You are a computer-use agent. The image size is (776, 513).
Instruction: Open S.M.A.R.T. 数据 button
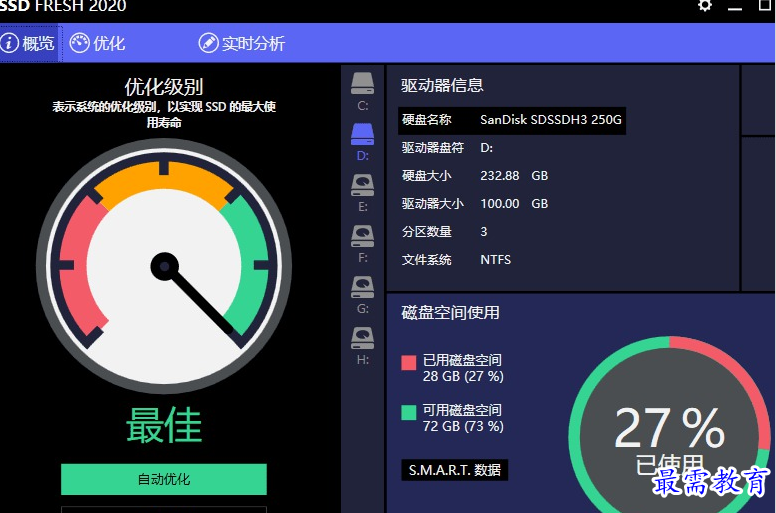(x=454, y=470)
